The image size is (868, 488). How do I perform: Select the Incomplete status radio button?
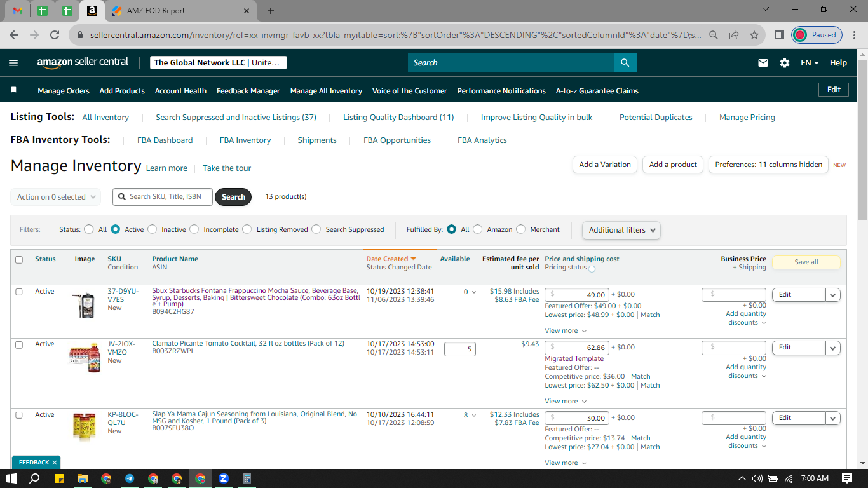pyautogui.click(x=194, y=229)
